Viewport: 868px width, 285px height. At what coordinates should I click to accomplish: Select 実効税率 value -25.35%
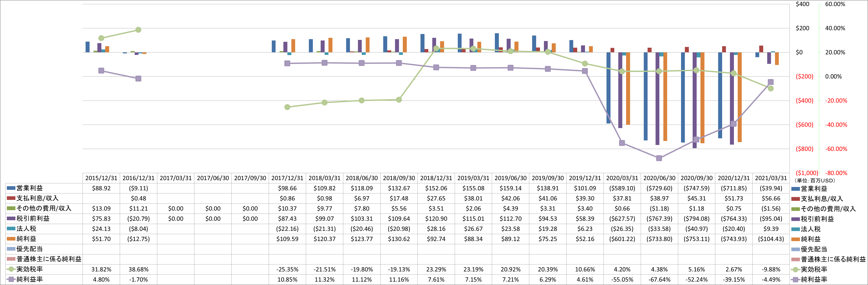coord(287,270)
